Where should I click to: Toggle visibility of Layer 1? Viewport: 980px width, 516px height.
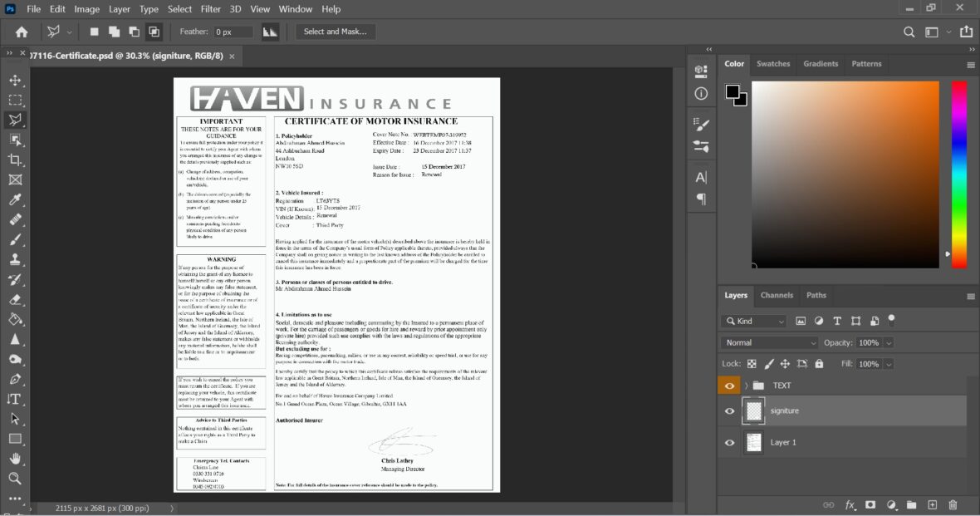click(x=729, y=442)
